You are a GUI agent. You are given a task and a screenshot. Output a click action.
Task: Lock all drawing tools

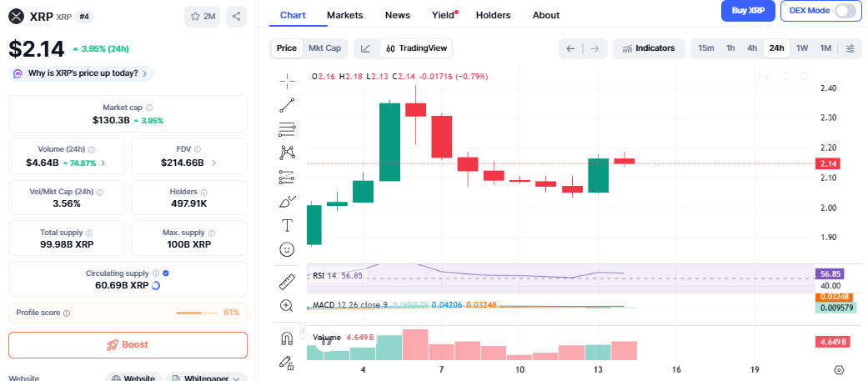point(287,363)
